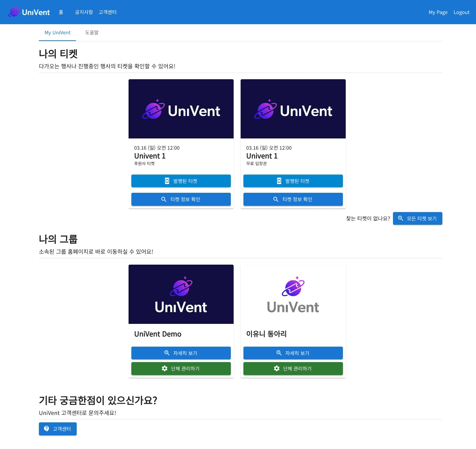This screenshot has width=476, height=449.
Task: Open 공지사항 in the top navigation
Action: click(x=84, y=12)
